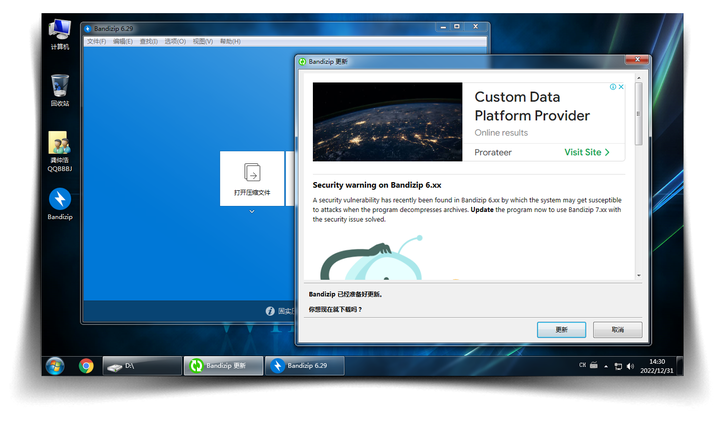Image resolution: width=720 pixels, height=427 pixels.
Task: Open the Windows Start orb
Action: click(55, 366)
